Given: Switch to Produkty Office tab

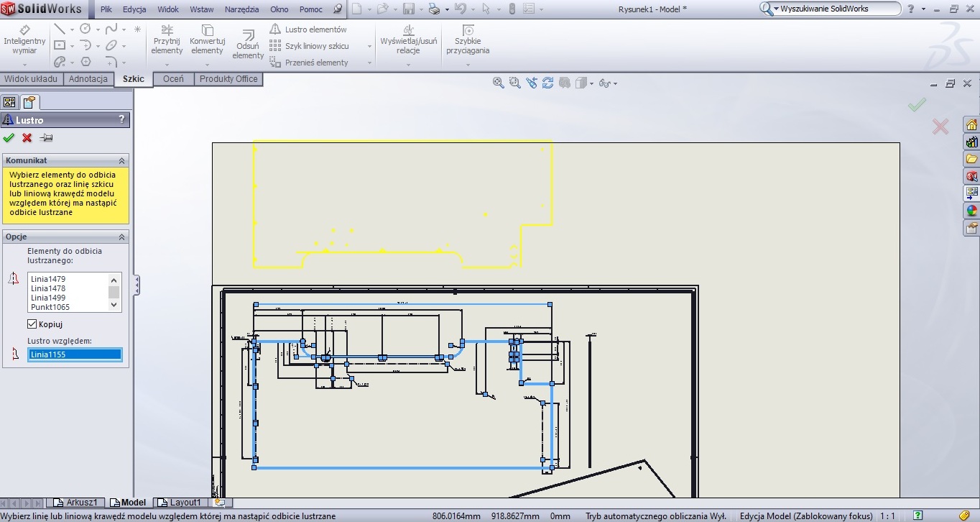Looking at the screenshot, I should [x=228, y=79].
